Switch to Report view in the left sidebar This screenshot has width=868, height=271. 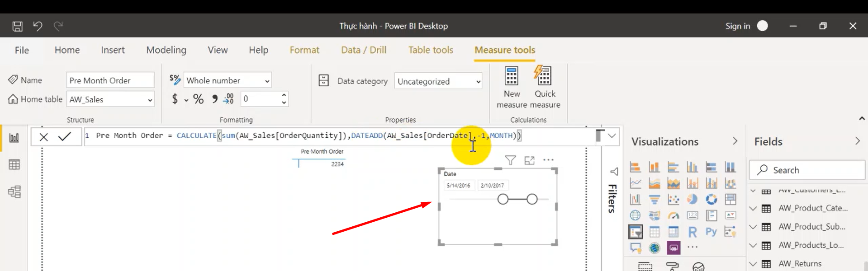tap(14, 138)
